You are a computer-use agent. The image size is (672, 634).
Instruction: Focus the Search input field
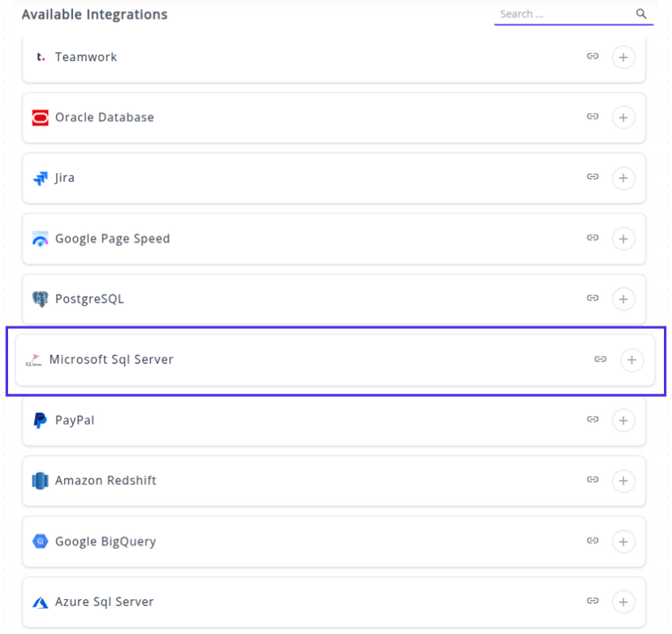(564, 14)
